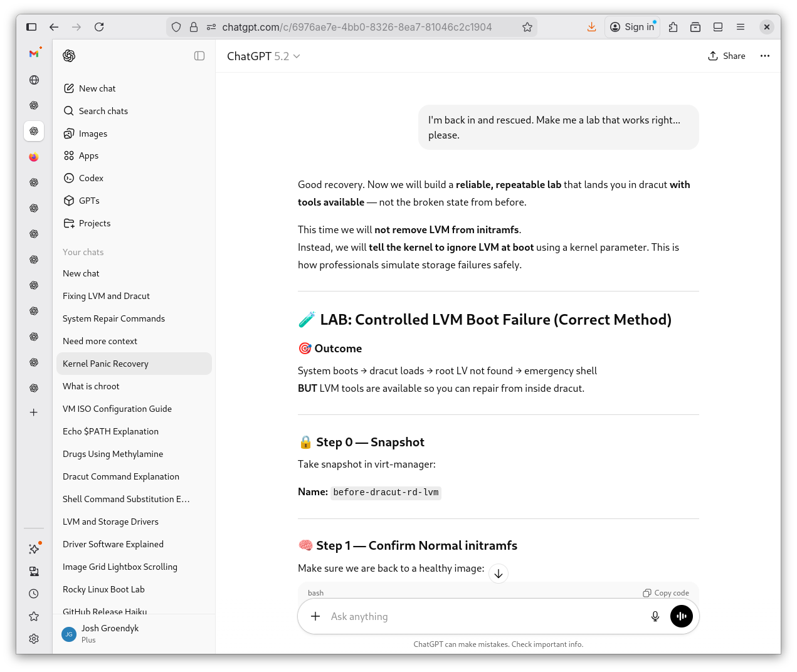Open the conversation options three-dot menu
The image size is (797, 672).
click(x=764, y=56)
